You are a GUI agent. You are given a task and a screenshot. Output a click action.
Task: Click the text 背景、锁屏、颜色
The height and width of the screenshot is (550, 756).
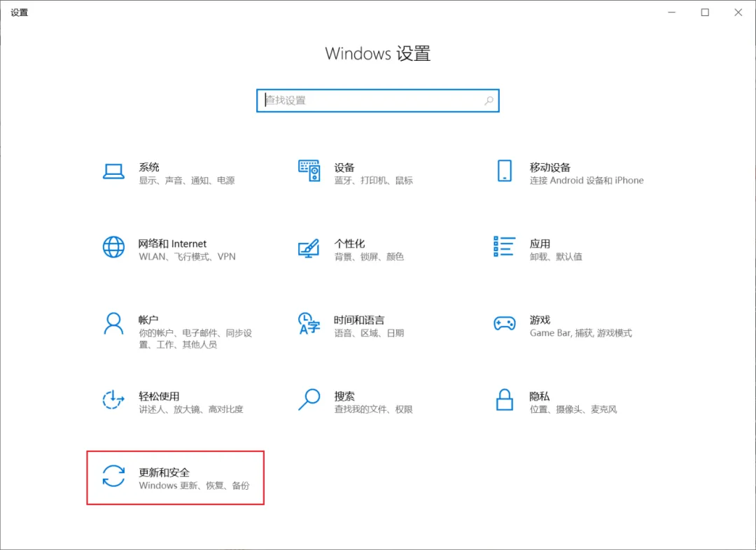pos(369,256)
